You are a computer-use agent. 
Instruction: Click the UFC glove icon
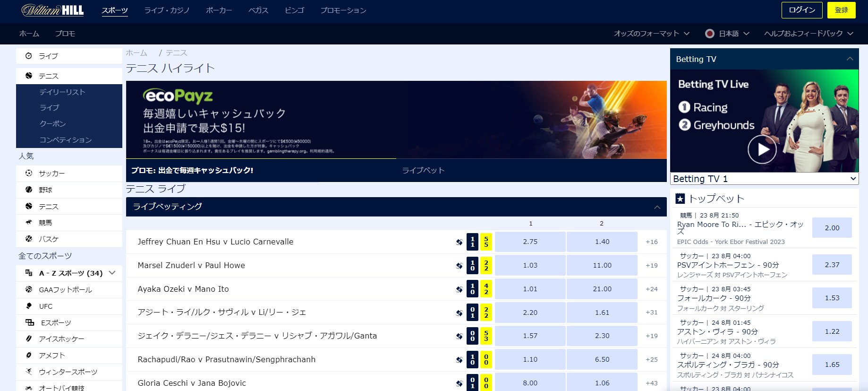pos(29,306)
